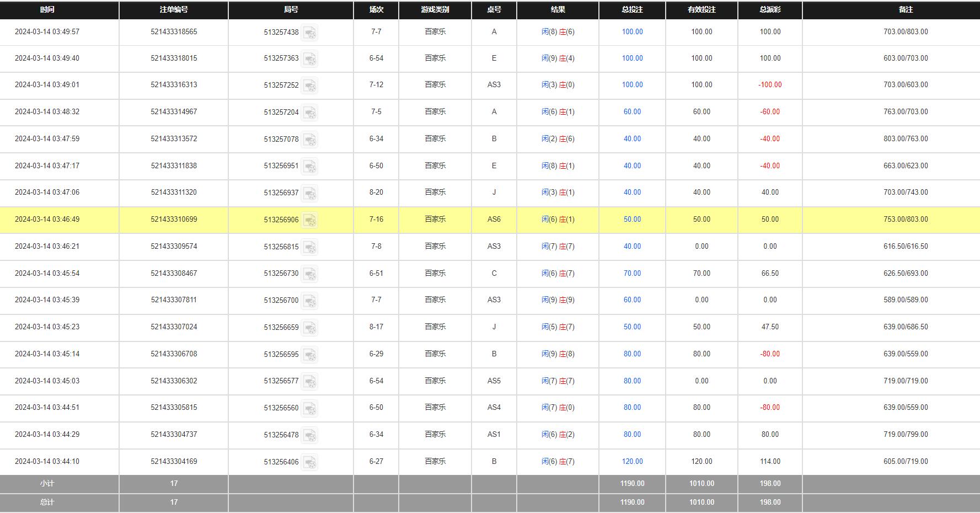Click subtotal bet 1190.00 in 小计 row
Image resolution: width=980 pixels, height=513 pixels.
click(632, 483)
